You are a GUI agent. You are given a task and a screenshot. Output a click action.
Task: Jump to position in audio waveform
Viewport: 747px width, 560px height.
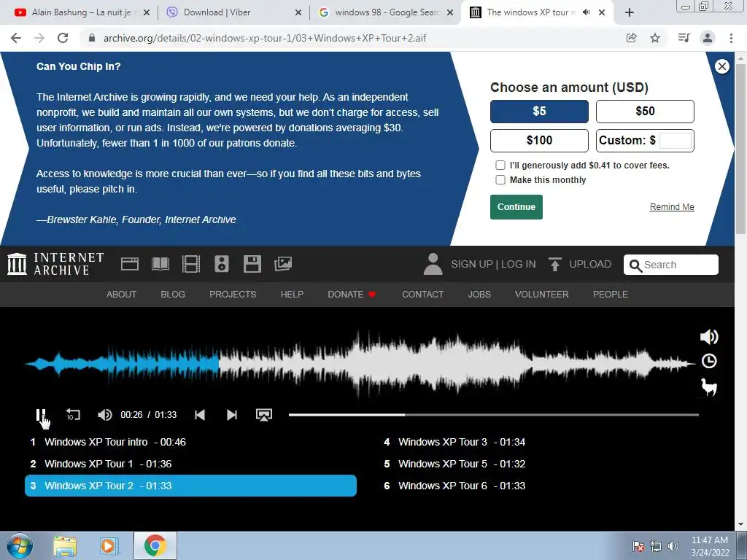coord(360,364)
